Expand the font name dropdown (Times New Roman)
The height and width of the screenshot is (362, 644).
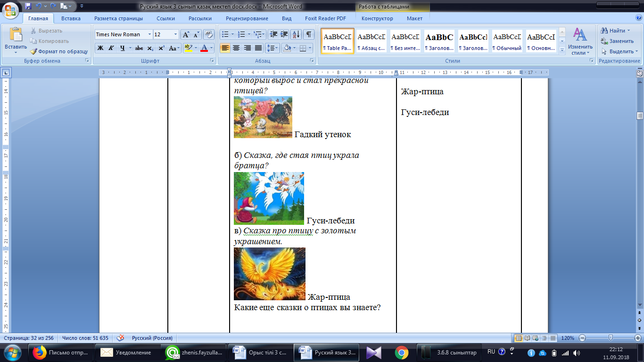coord(149,34)
